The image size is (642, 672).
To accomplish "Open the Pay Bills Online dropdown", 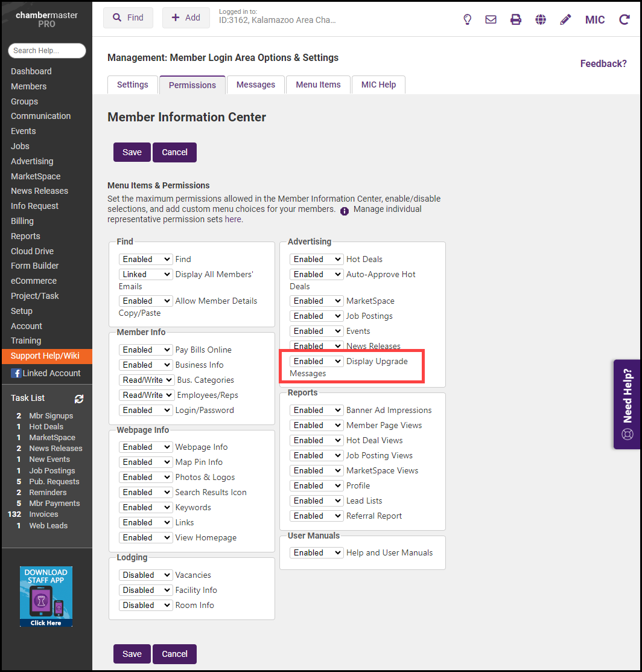I will (145, 350).
